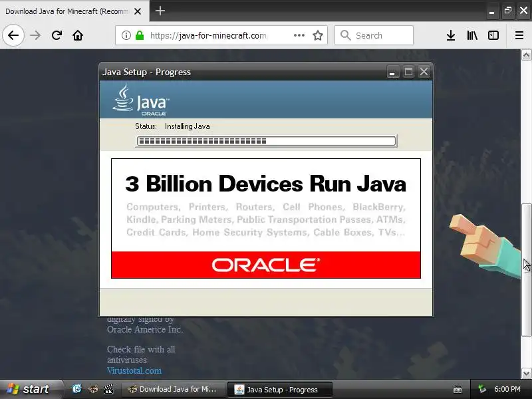The image size is (532, 399).
Task: Click page scrollbar down arrow
Action: (526, 374)
